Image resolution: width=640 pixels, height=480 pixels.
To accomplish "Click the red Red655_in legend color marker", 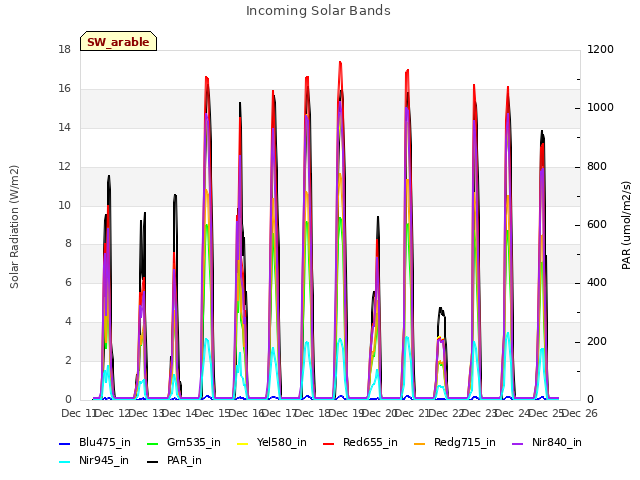I will click(329, 443).
